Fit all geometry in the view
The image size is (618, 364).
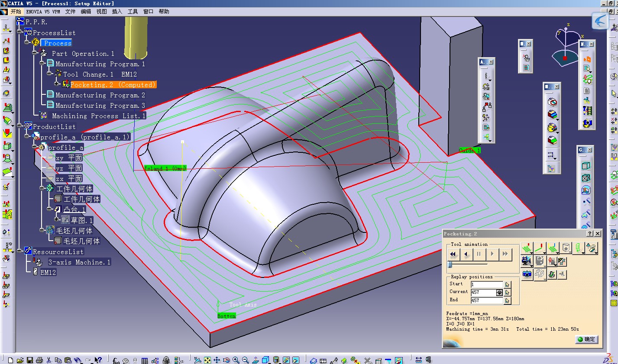point(207,360)
